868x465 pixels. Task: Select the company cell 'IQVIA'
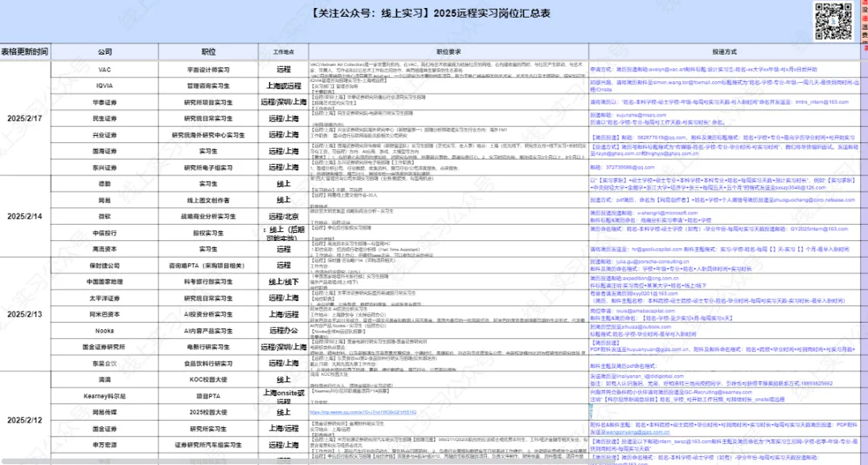coord(104,86)
